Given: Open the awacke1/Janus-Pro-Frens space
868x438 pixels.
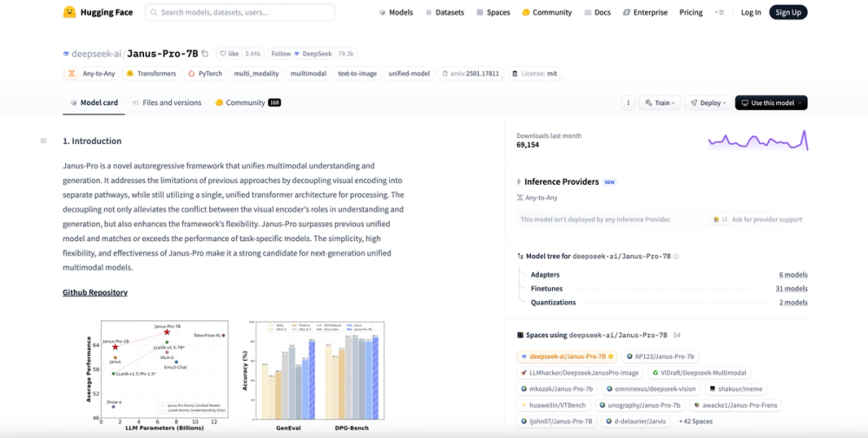Looking at the screenshot, I should pos(735,405).
